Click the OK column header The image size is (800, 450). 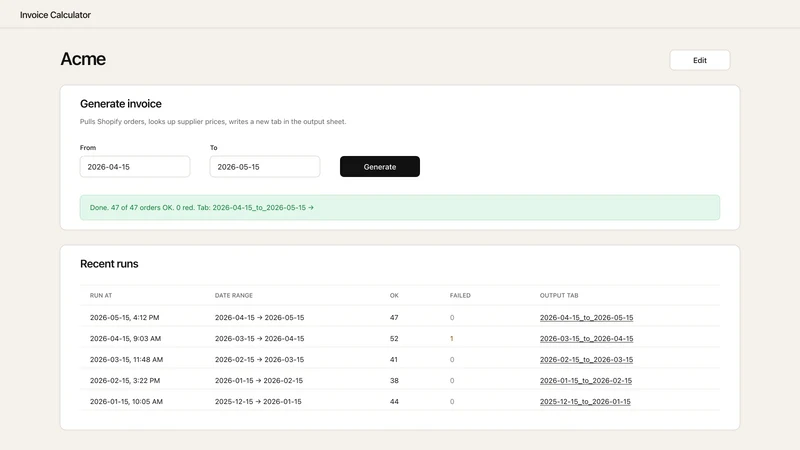pos(394,295)
